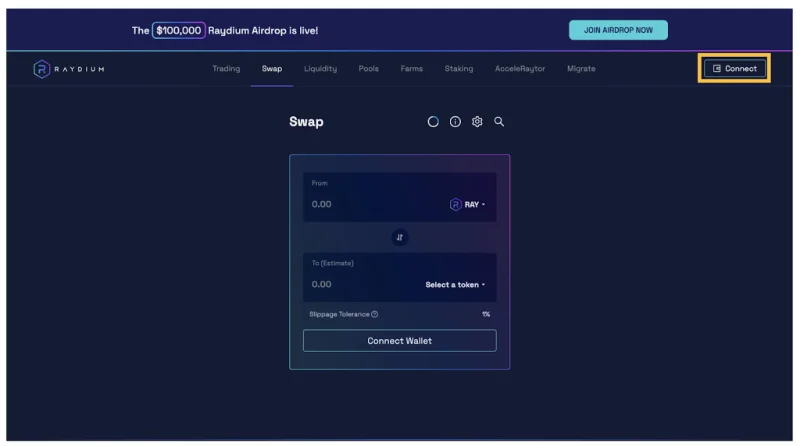Open the AcceleRaytor tab
The width and height of the screenshot is (800, 446).
[520, 68]
